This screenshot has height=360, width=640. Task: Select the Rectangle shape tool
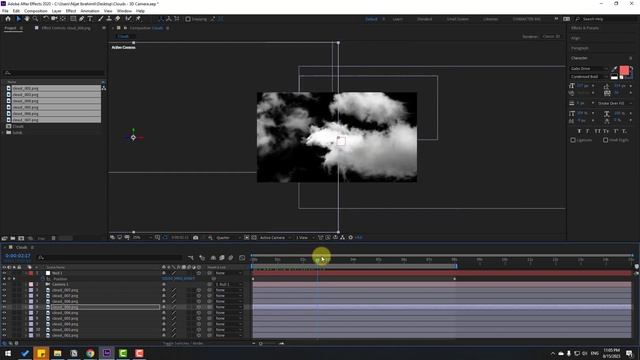point(73,19)
